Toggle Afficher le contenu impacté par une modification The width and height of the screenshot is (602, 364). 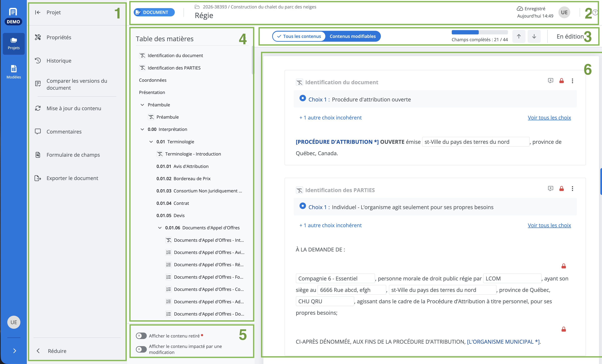(141, 349)
